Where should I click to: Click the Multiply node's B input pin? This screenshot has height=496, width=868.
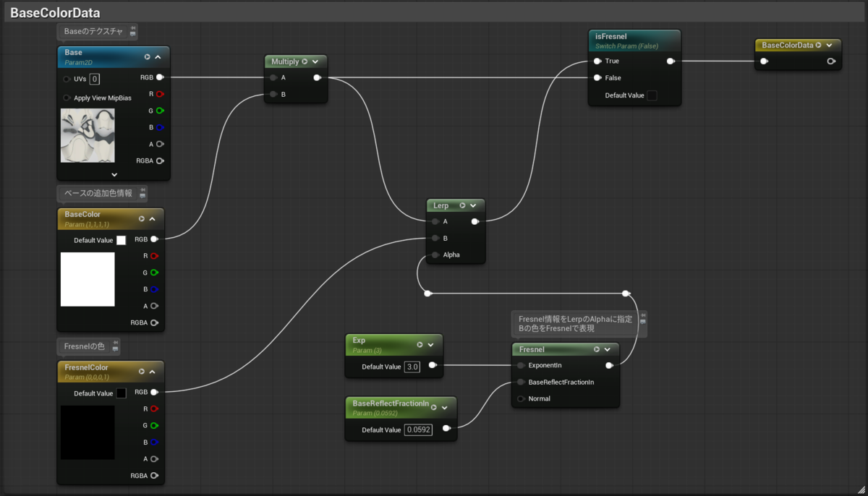273,94
